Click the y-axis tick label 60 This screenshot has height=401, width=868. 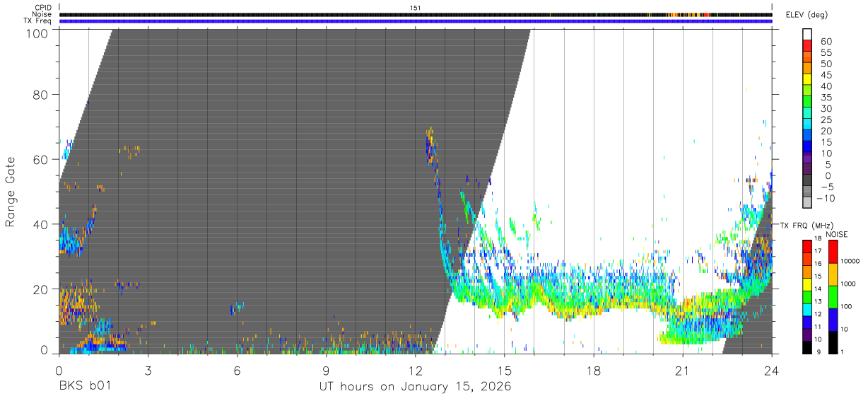pos(40,160)
